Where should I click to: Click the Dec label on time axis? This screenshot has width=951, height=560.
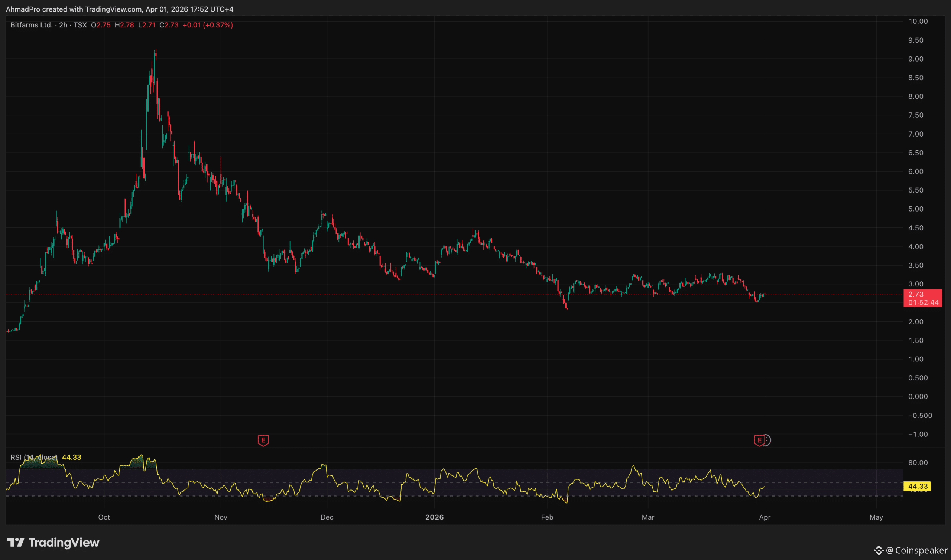click(x=327, y=517)
